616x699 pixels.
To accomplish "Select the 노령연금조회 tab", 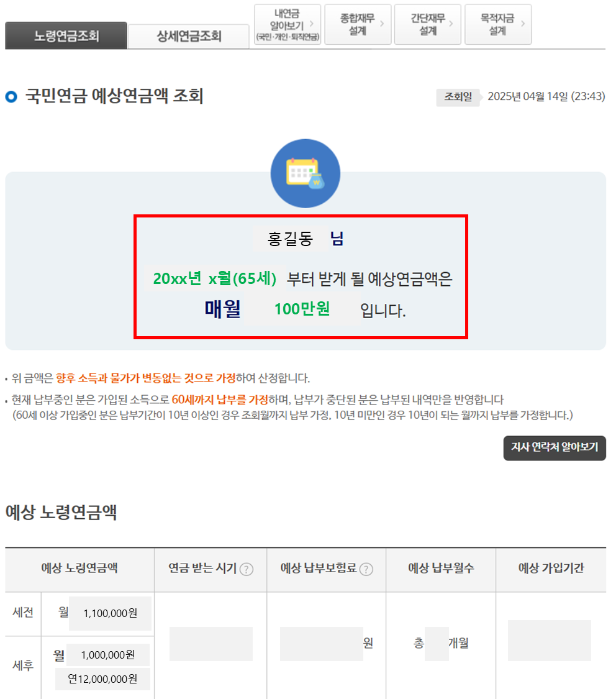I will 66,36.
